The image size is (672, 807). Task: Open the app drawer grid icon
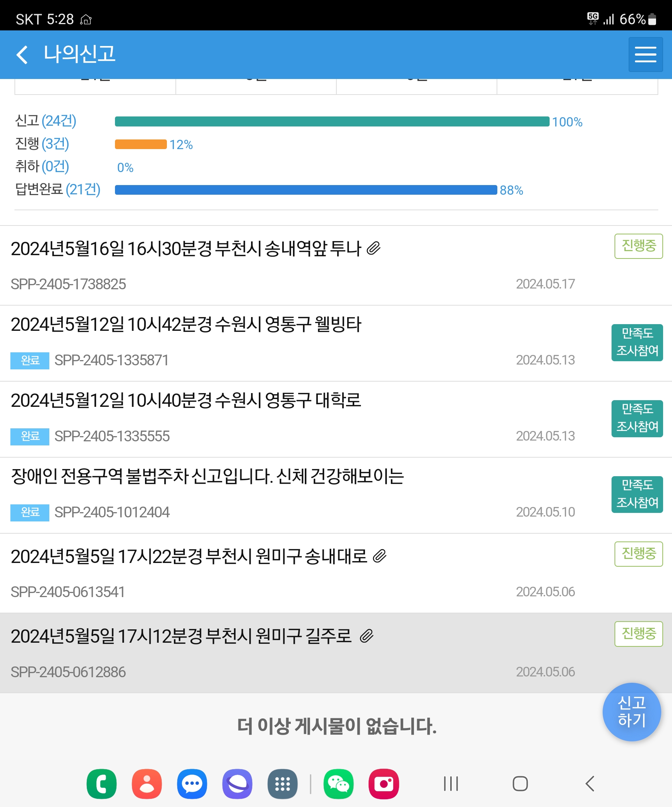tap(282, 784)
